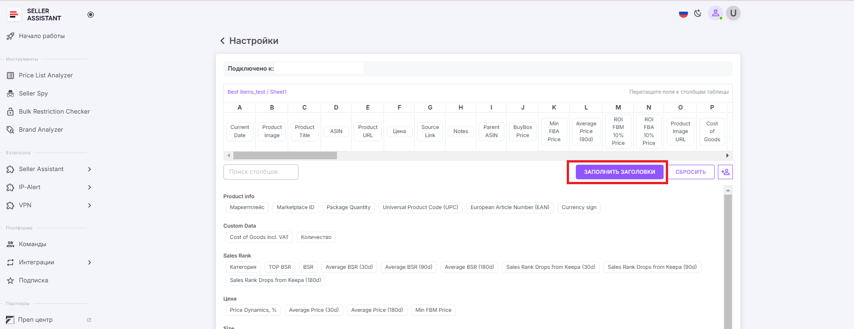Expand Seller Assistant extension submenu
This screenshot has height=329, width=868.
(x=90, y=169)
